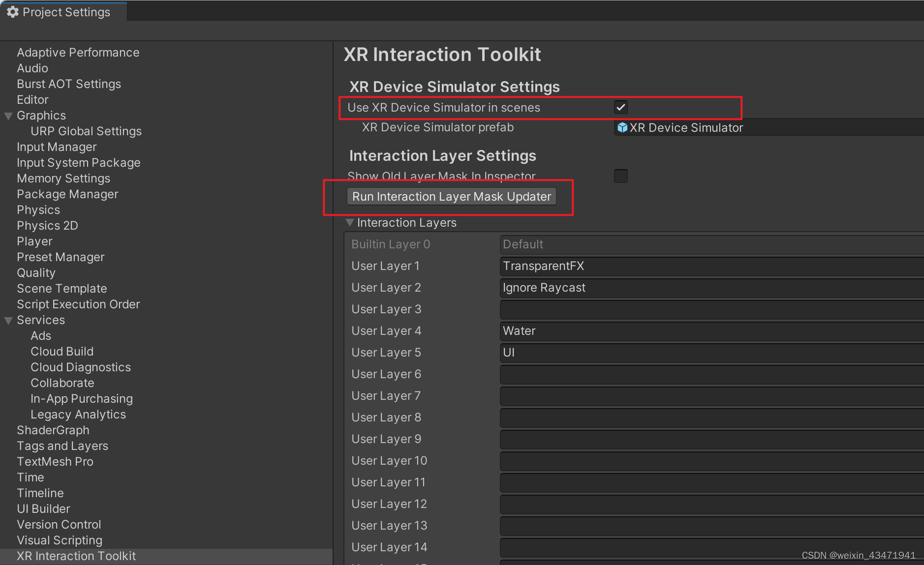Viewport: 924px width, 565px height.
Task: Open Version Control settings
Action: point(59,525)
